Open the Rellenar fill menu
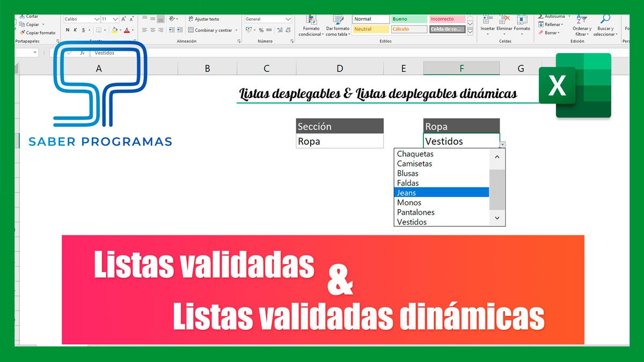 (551, 24)
